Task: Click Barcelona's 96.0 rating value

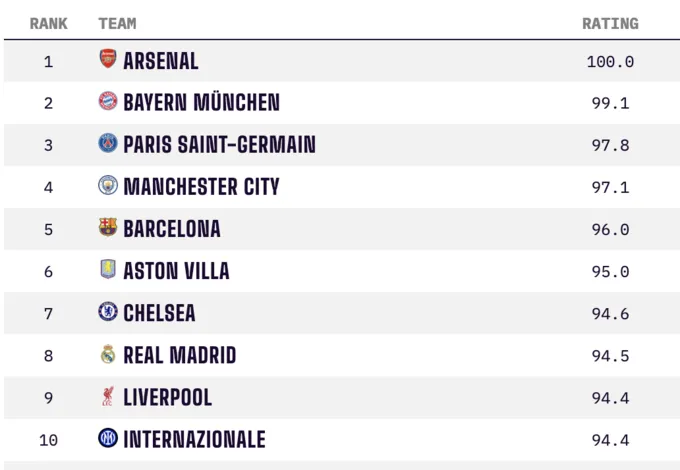Action: pyautogui.click(x=610, y=229)
